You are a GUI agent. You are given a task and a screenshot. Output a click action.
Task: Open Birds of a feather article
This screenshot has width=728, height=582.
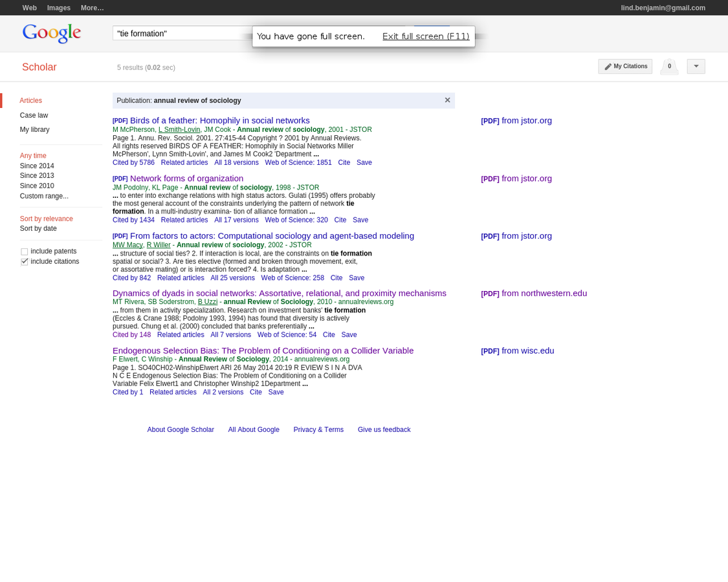tap(219, 121)
